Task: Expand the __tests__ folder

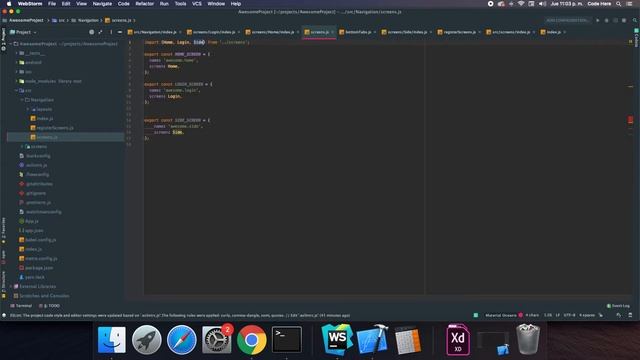Action: click(16, 53)
